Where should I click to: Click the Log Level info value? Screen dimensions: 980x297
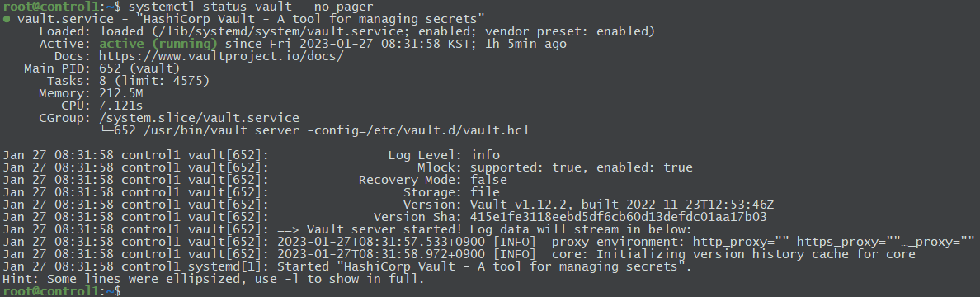click(x=485, y=155)
